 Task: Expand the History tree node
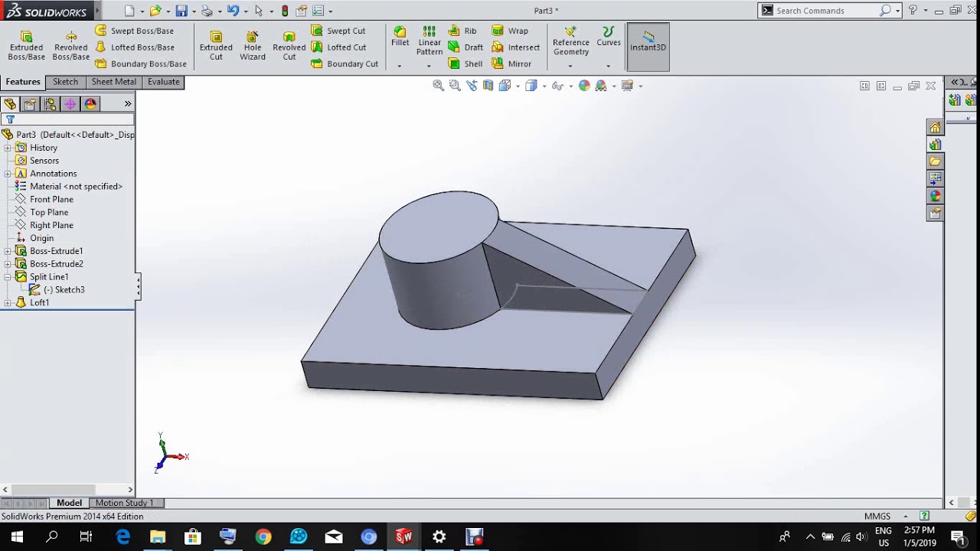pyautogui.click(x=8, y=148)
